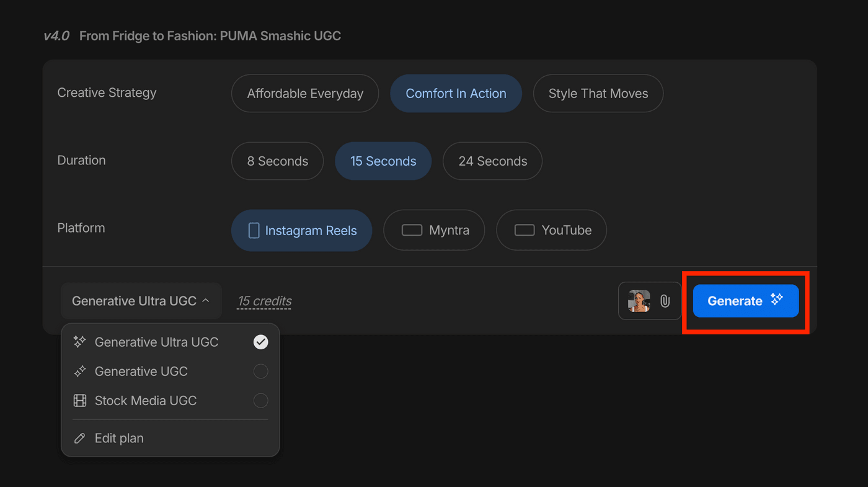This screenshot has height=487, width=868.
Task: Click the landscape icon in Myntra chip
Action: point(412,230)
